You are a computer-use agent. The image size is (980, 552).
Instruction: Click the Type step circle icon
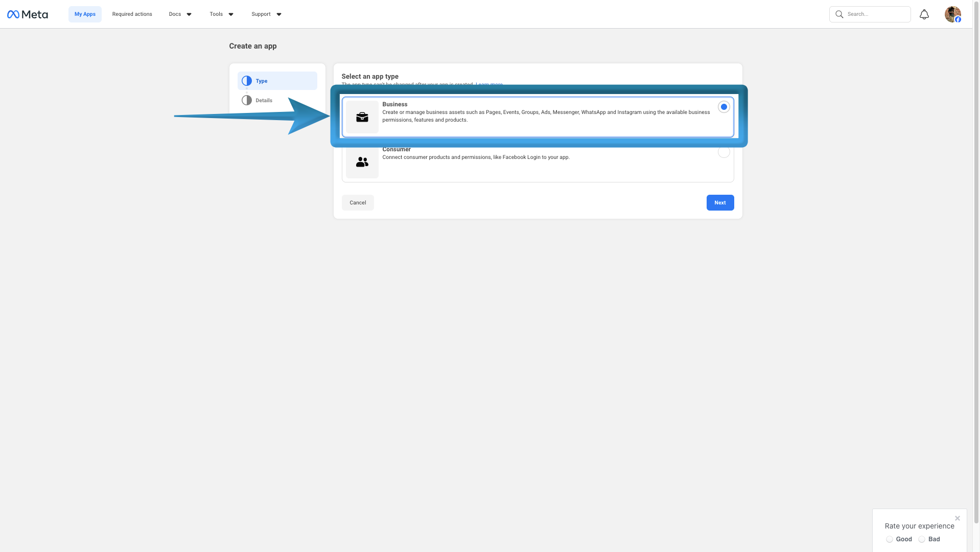247,81
